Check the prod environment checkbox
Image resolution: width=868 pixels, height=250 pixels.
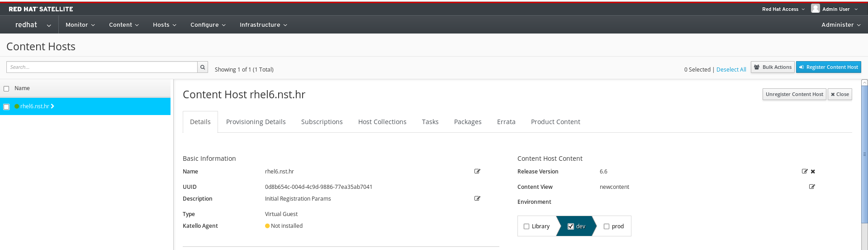(607, 226)
